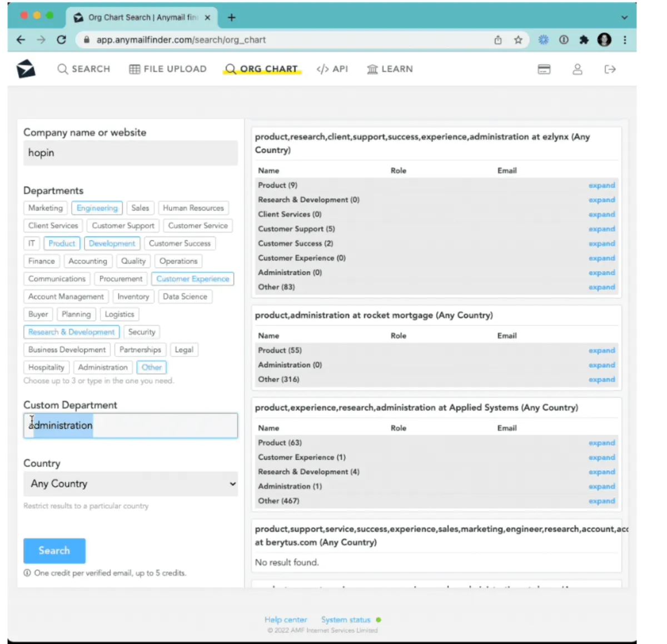Click the blue gear extension icon
This screenshot has width=667, height=644.
click(543, 40)
